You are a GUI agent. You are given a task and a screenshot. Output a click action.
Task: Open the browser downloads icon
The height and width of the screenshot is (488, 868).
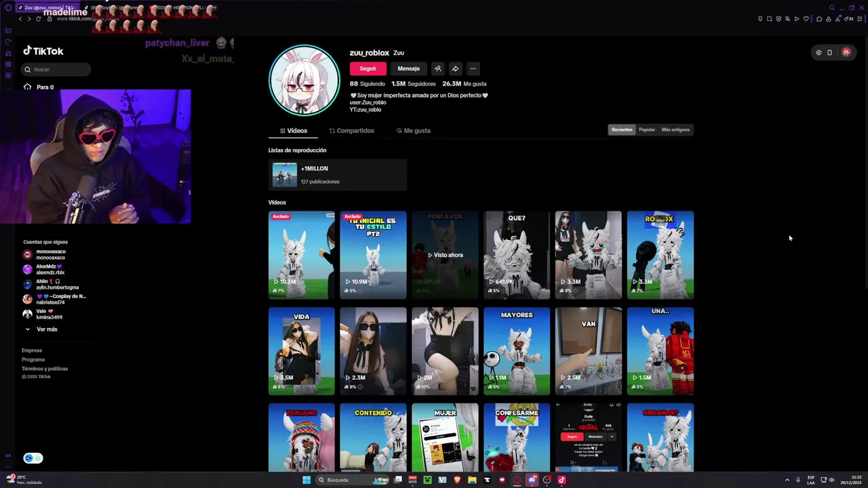[837, 19]
